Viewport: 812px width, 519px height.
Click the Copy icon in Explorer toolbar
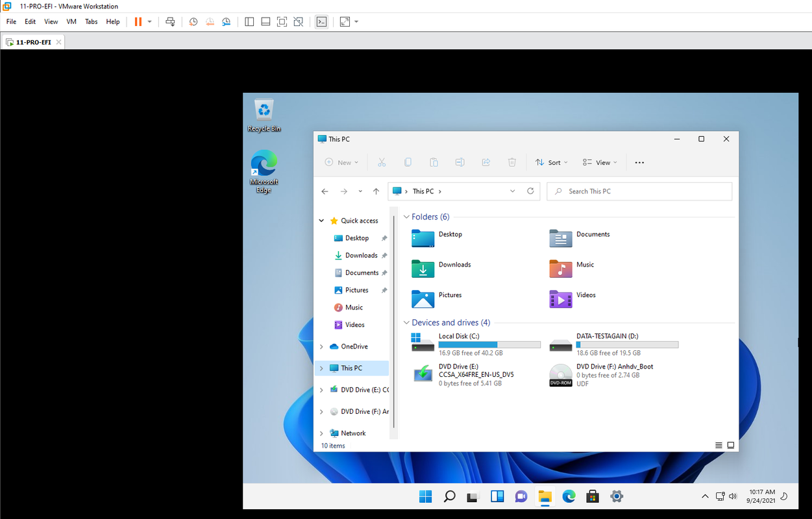click(408, 162)
